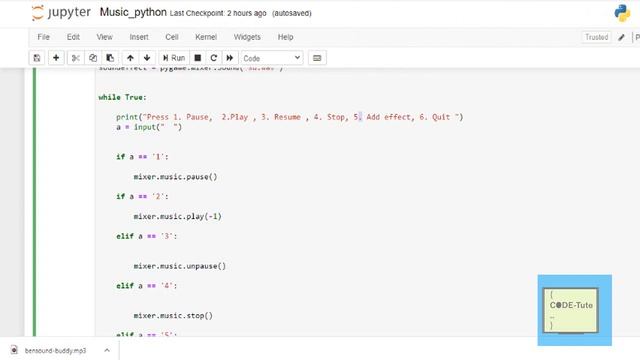Viewport: 640px width, 360px height.
Task: Restart and run all cells with the fast-forward icon
Action: tap(230, 58)
